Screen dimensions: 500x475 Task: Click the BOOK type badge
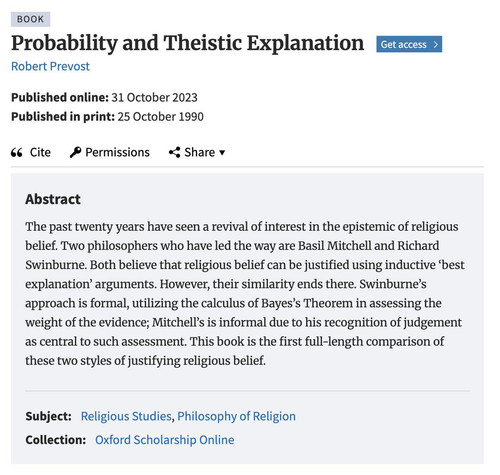pyautogui.click(x=30, y=19)
